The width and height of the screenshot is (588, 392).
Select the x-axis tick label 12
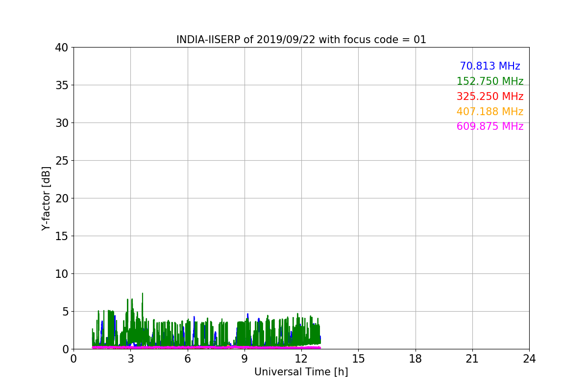(x=301, y=359)
